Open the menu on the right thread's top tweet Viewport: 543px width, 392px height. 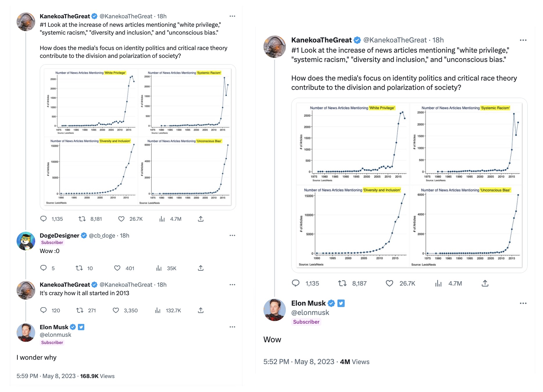(x=523, y=40)
